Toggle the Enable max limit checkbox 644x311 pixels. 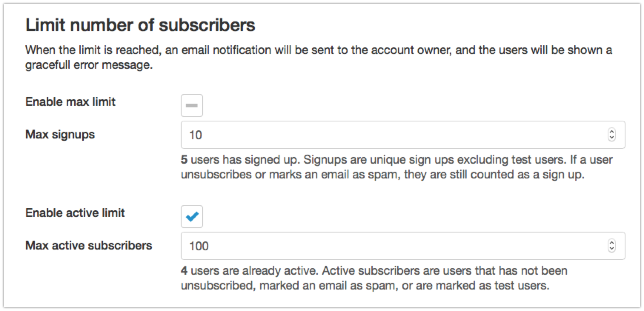coord(192,106)
